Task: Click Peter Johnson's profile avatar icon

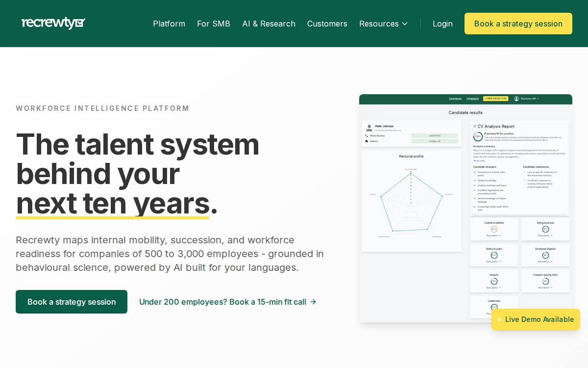Action: [x=369, y=128]
